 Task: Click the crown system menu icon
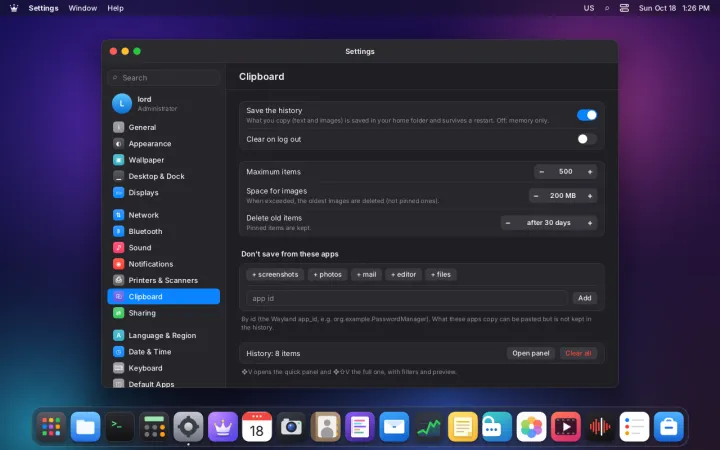14,8
